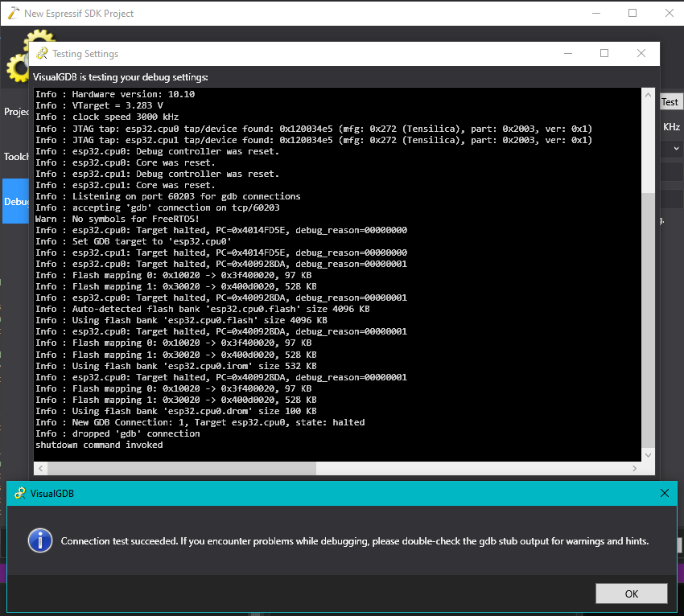
Task: Click "Set GDB target to 'esp32.cpu0'" line
Action: point(134,241)
